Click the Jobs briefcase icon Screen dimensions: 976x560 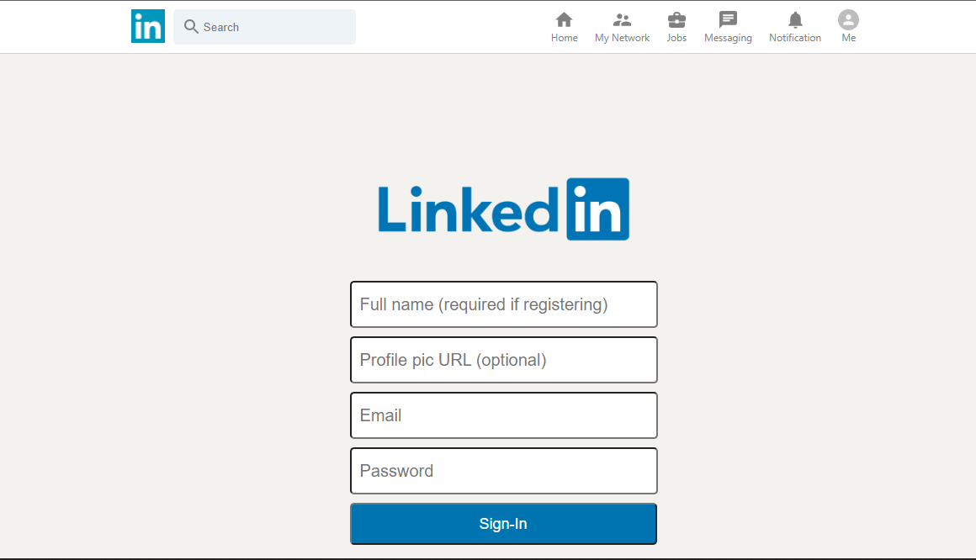coord(676,20)
